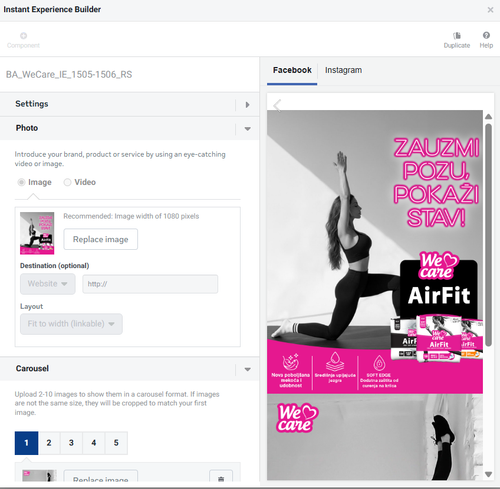This screenshot has height=489, width=500.
Task: Click the Duplicate icon in toolbar
Action: point(457,36)
